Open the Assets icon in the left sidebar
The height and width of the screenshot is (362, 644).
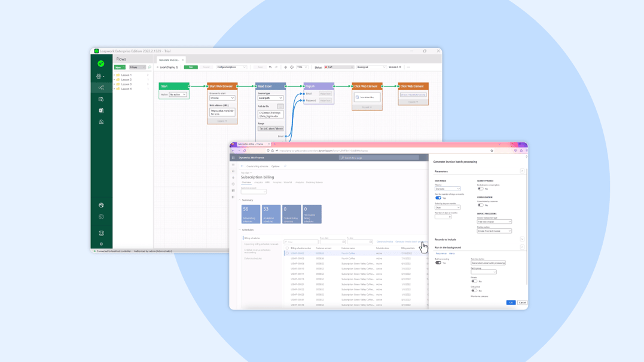[101, 110]
